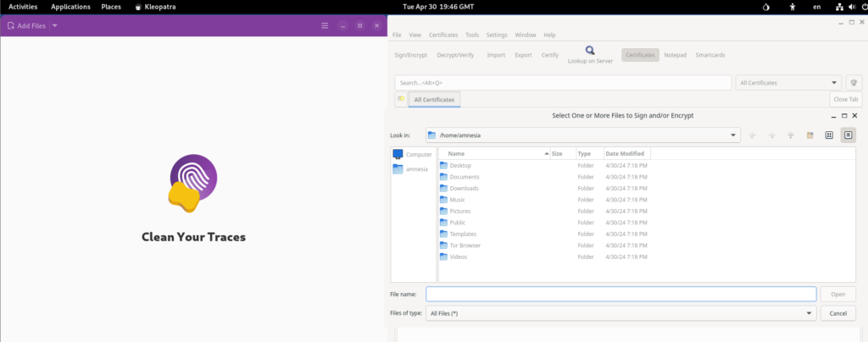The height and width of the screenshot is (342, 868).
Task: Switch file dialog to icon view
Action: 829,135
